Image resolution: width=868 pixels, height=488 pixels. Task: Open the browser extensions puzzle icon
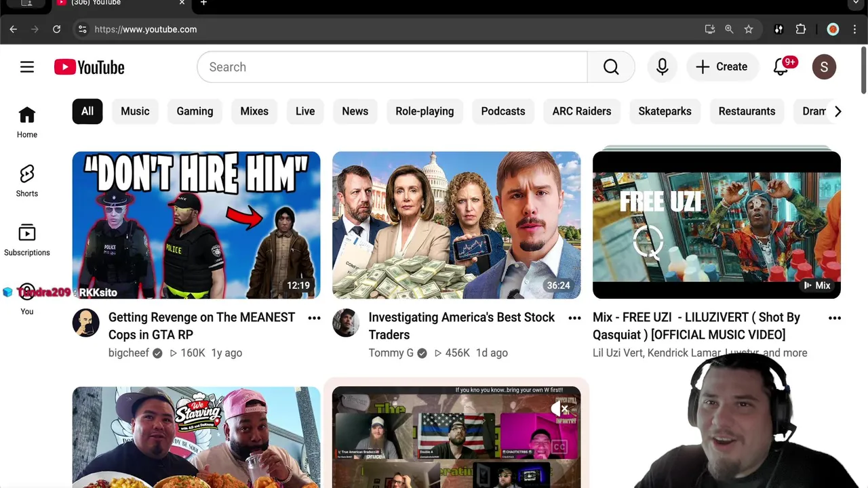(801, 29)
